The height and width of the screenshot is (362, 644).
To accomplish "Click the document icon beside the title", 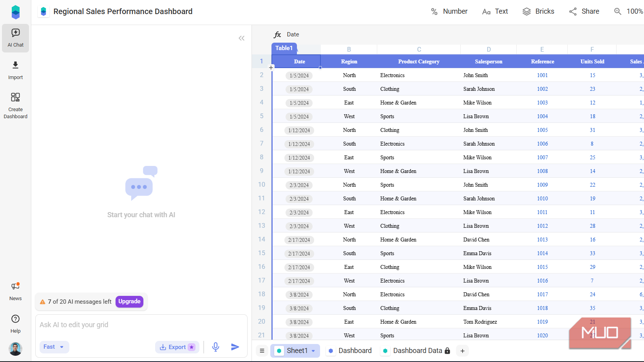I will 43,11.
